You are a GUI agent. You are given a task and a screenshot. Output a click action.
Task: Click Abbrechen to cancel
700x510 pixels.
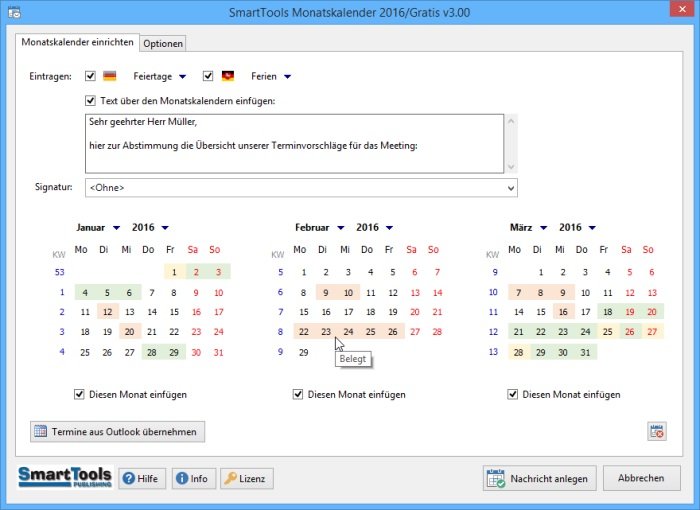[642, 478]
